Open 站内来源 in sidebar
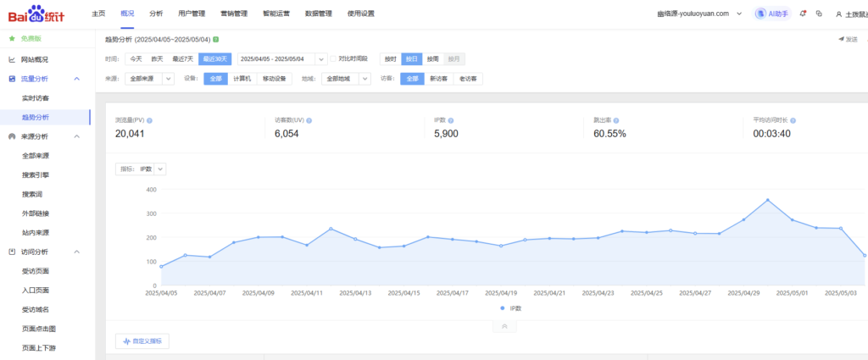The height and width of the screenshot is (360, 868). [x=36, y=233]
